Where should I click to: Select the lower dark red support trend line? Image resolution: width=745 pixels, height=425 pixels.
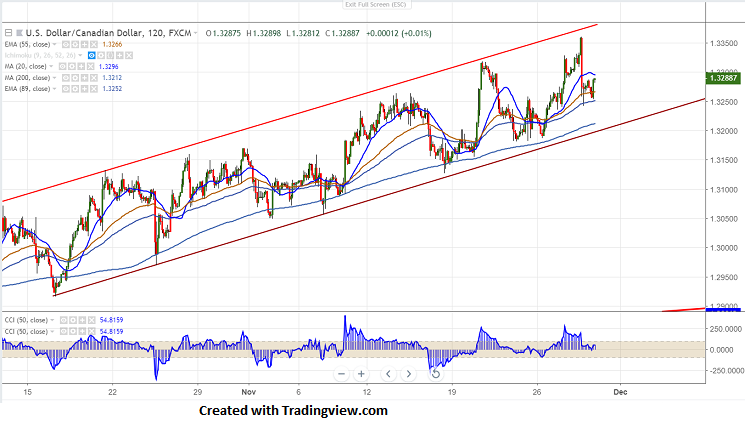pyautogui.click(x=380, y=197)
